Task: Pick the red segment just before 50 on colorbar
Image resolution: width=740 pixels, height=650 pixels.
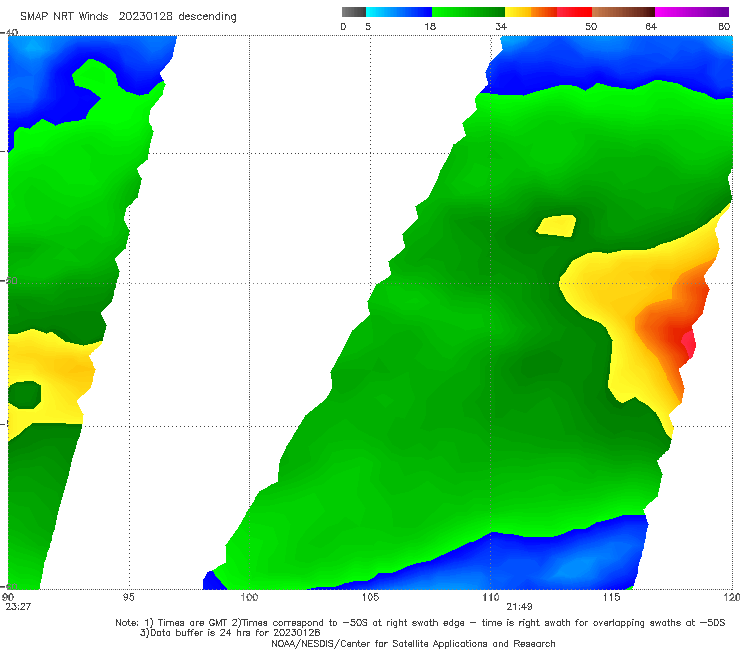Action: coord(574,12)
